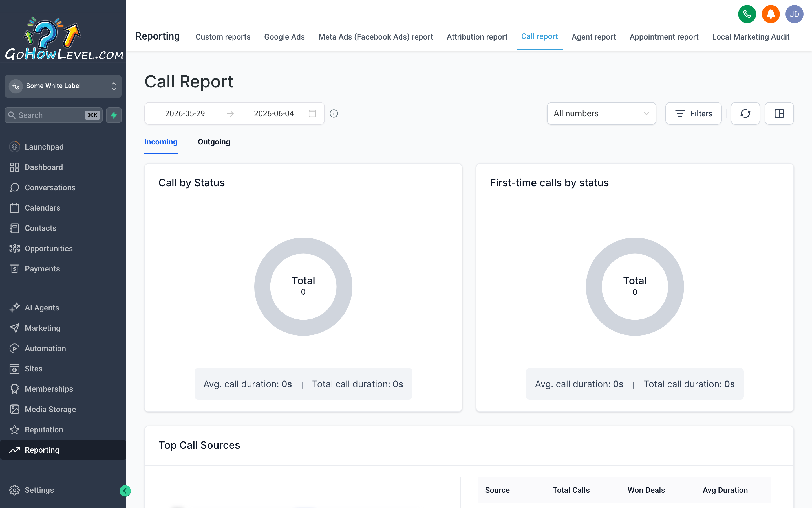This screenshot has height=508, width=812.
Task: Go to Dashboard in sidebar
Action: [63, 167]
